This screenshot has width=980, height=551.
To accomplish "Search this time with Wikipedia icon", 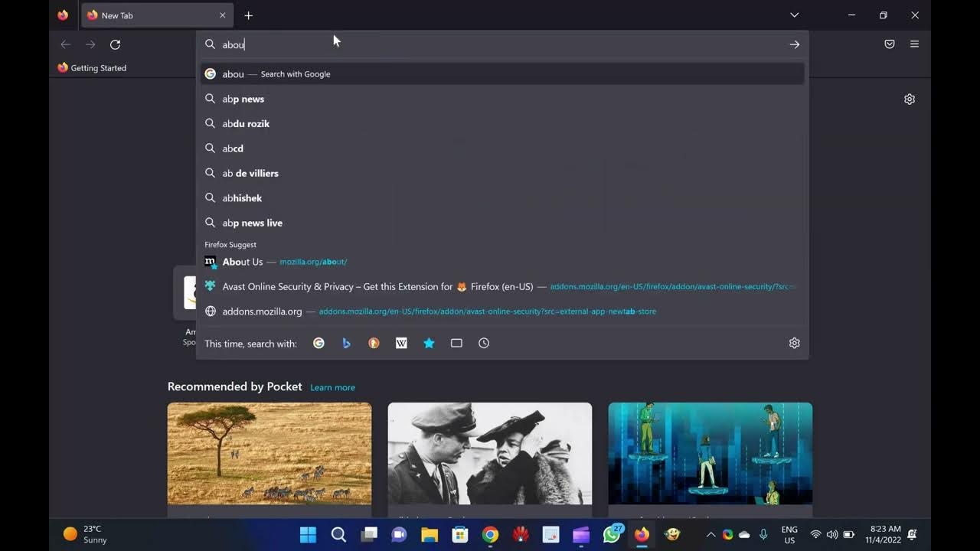I will [401, 344].
